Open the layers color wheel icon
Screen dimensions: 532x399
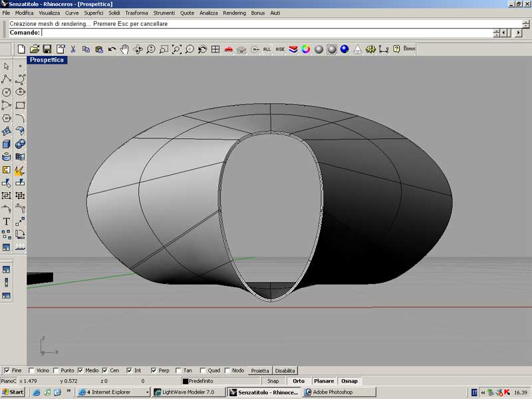305,49
